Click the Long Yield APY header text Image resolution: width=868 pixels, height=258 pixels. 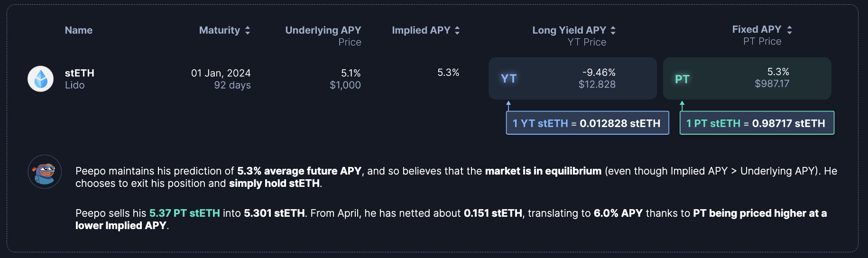(569, 30)
